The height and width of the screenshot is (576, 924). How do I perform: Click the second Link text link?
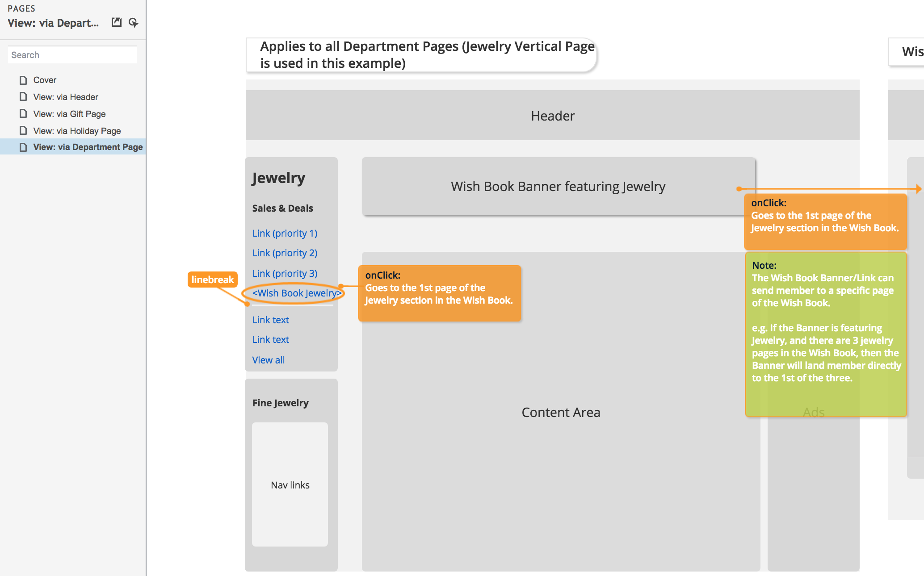coord(270,339)
